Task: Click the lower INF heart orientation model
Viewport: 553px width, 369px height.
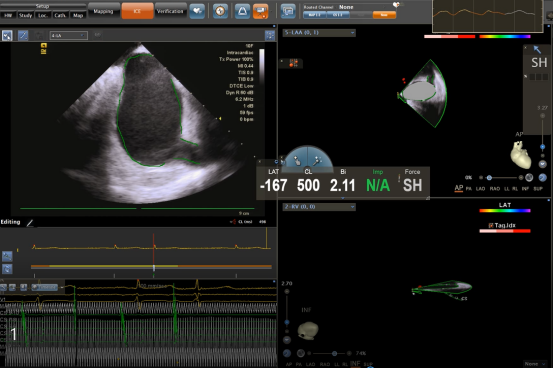Action: pyautogui.click(x=308, y=331)
